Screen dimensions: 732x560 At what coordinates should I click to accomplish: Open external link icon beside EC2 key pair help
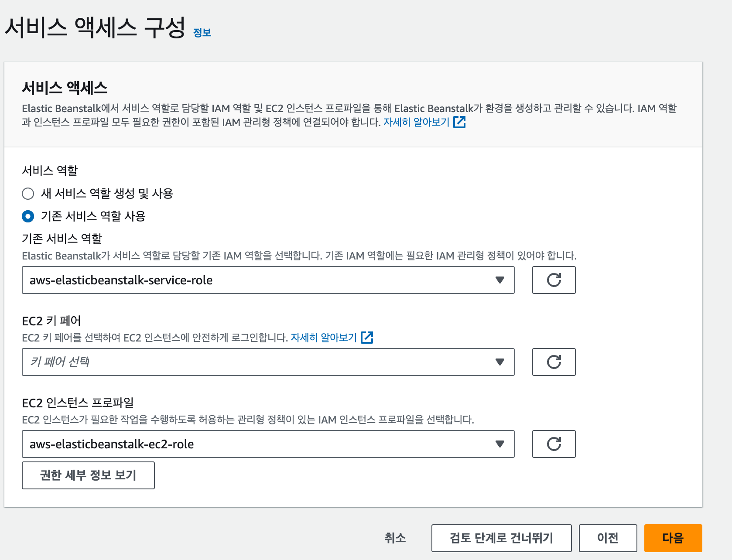click(x=367, y=338)
